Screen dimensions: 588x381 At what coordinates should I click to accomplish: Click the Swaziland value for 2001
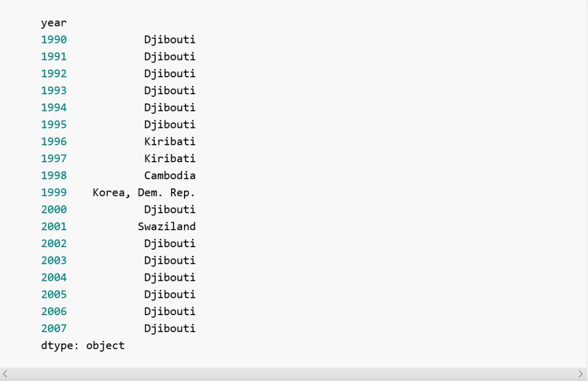click(167, 226)
